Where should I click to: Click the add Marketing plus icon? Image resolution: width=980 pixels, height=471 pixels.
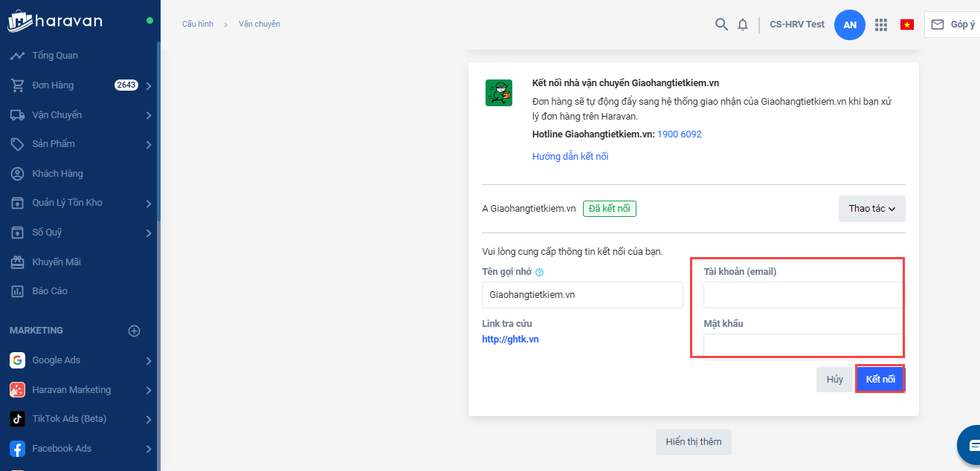click(135, 331)
